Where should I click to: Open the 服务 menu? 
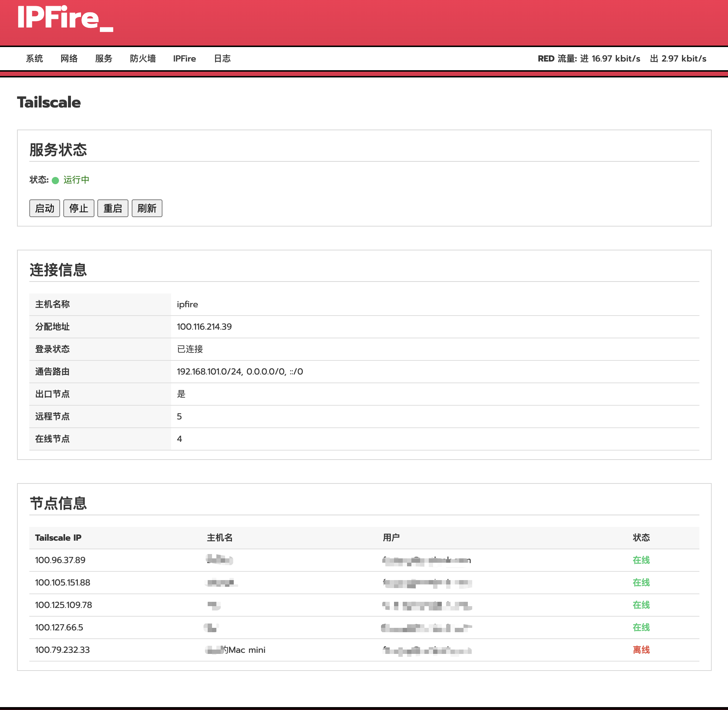coord(103,59)
